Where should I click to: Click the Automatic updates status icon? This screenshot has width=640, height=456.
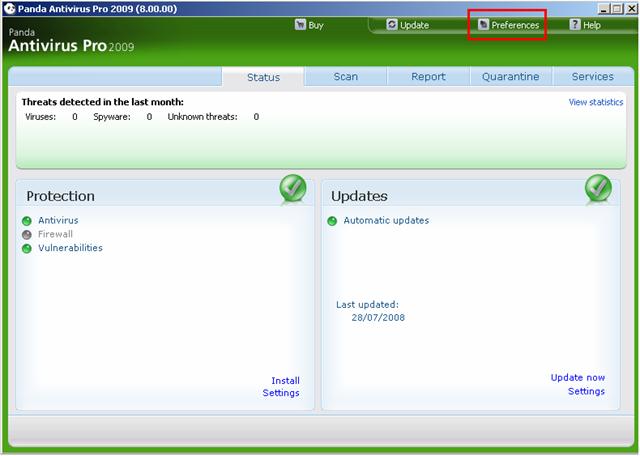(332, 221)
